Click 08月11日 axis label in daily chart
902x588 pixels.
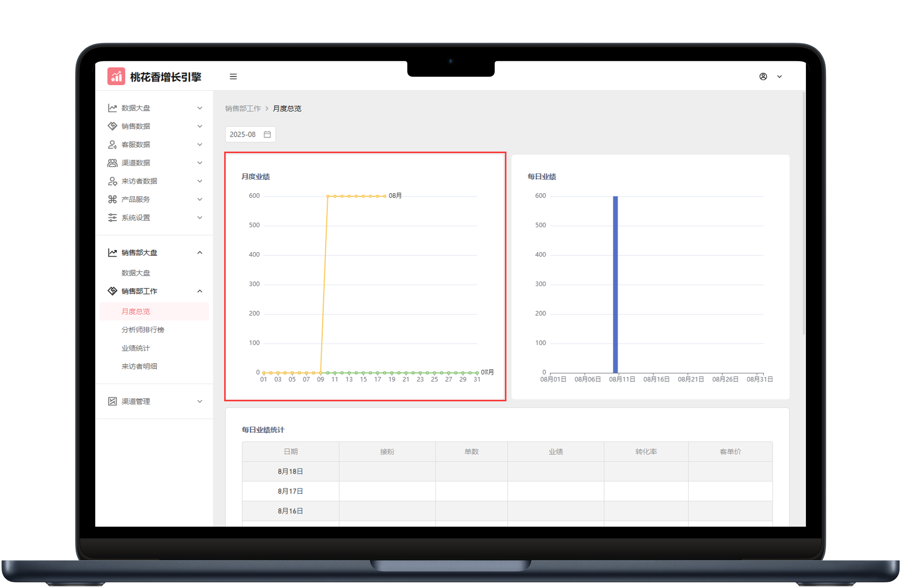[x=622, y=379]
